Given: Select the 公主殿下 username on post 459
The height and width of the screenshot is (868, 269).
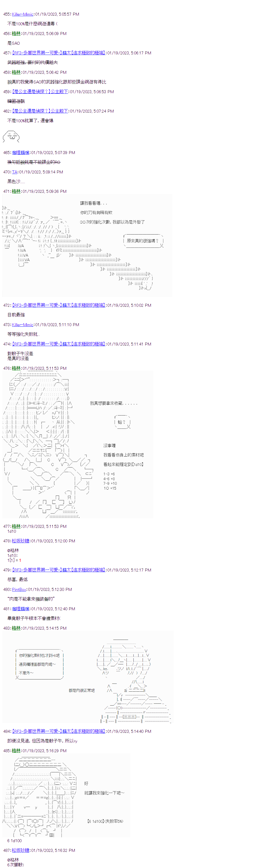Looking at the screenshot, I should [x=40, y=92].
